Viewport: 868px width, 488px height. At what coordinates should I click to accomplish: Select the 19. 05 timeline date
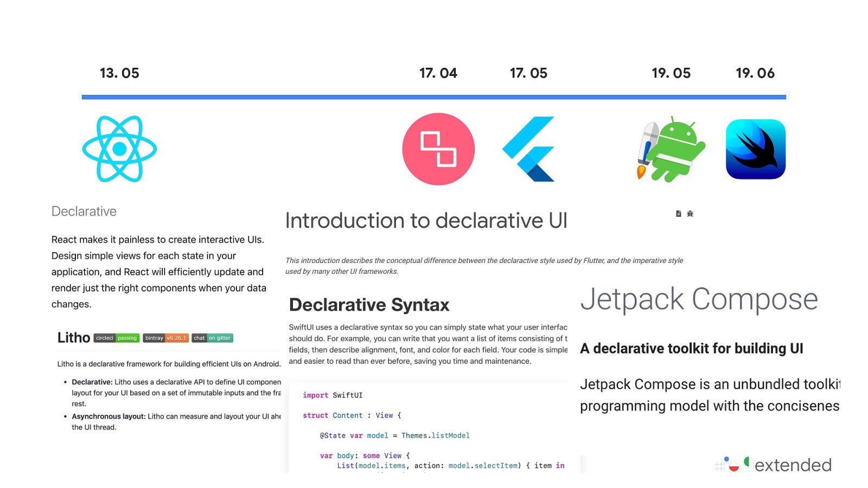(671, 73)
